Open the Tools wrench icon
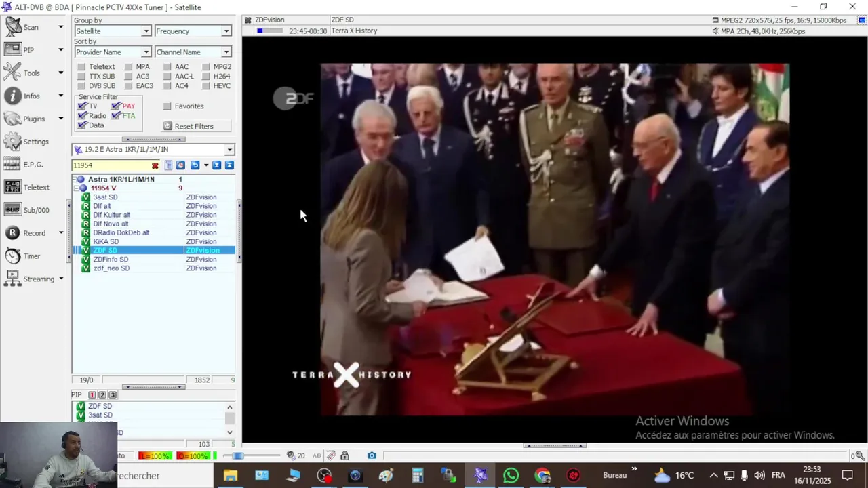This screenshot has width=868, height=488. (14, 73)
